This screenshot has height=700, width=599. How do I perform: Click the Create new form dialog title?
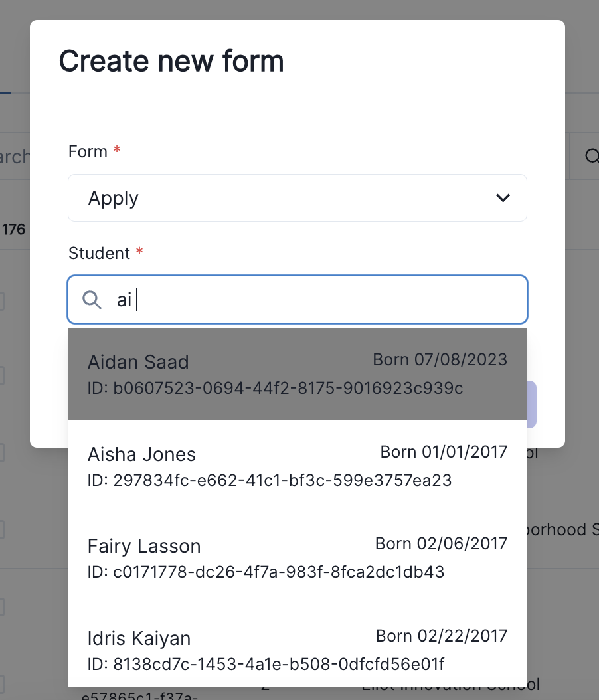171,60
